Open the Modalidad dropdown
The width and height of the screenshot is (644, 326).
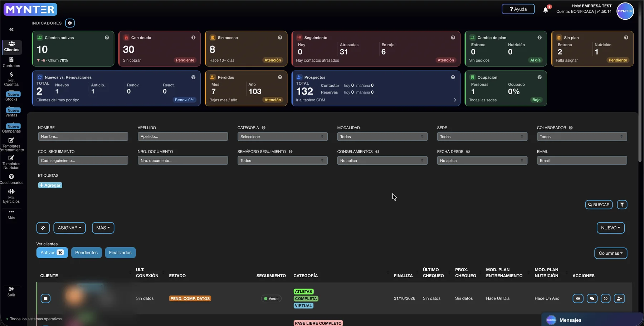[x=382, y=136]
